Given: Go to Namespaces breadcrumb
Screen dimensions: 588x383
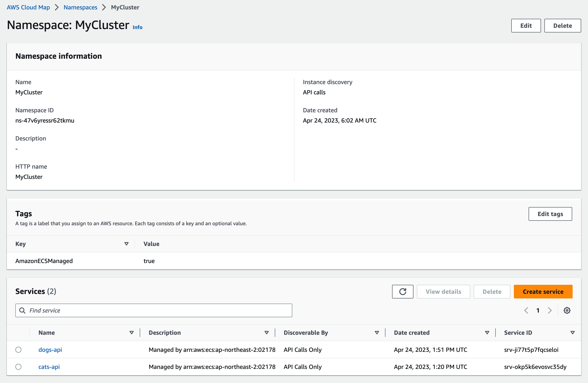Looking at the screenshot, I should (x=80, y=7).
